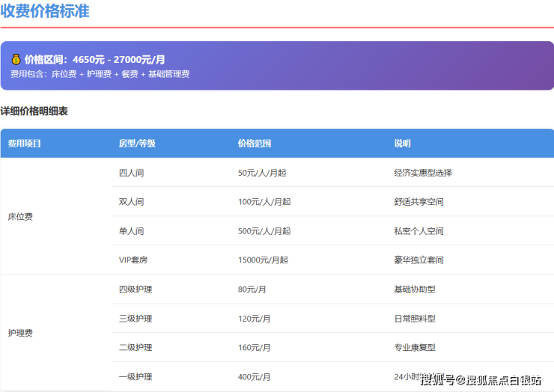Click the 搜狐号@搜狐焦点白银站 watermark
The width and height of the screenshot is (554, 392).
click(480, 379)
